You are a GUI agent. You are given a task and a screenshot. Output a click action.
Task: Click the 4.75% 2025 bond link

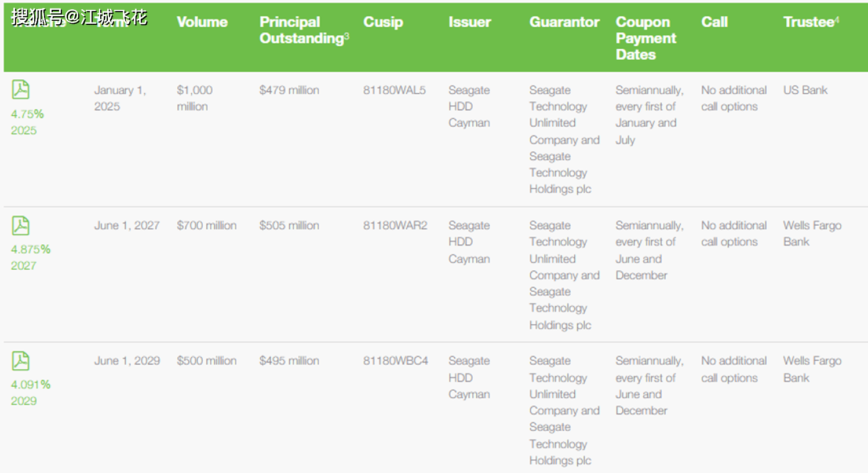27,122
